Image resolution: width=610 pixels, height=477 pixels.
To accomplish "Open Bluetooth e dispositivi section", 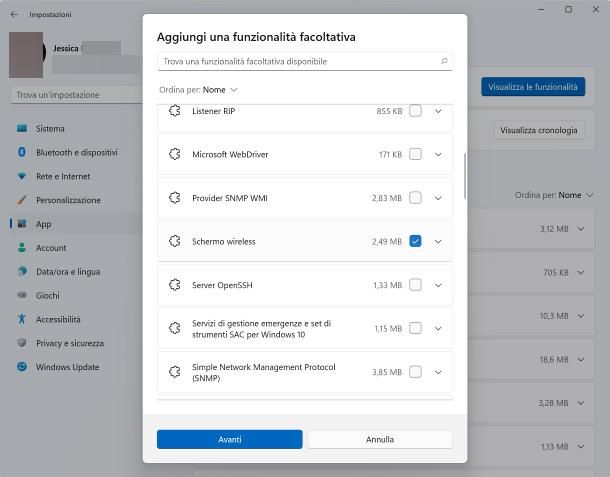I will coord(75,152).
